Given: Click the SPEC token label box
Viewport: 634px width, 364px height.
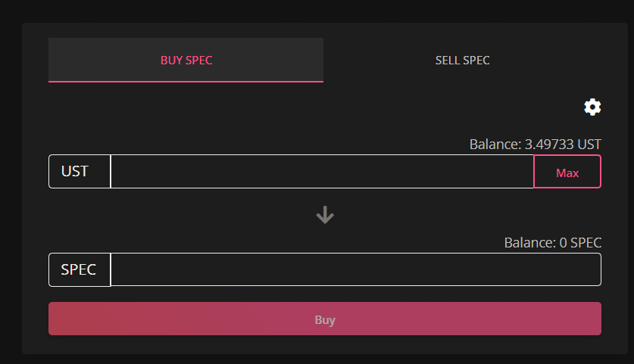Looking at the screenshot, I should (80, 269).
